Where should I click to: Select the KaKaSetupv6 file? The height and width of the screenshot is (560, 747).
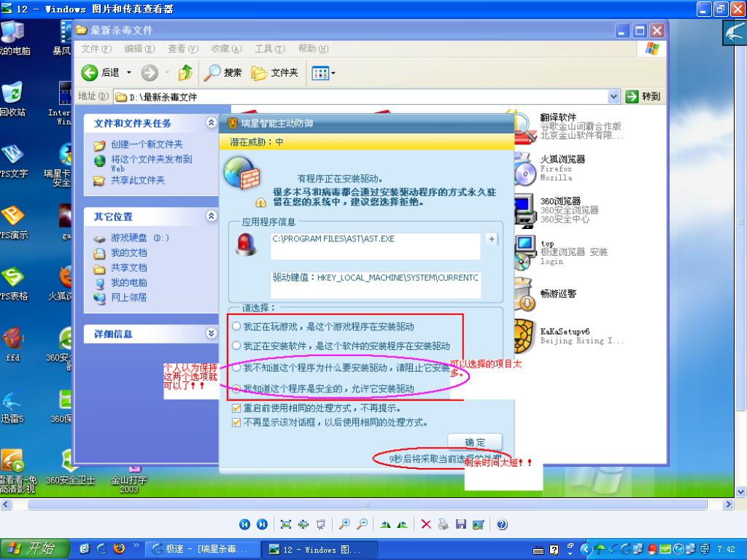point(569,335)
